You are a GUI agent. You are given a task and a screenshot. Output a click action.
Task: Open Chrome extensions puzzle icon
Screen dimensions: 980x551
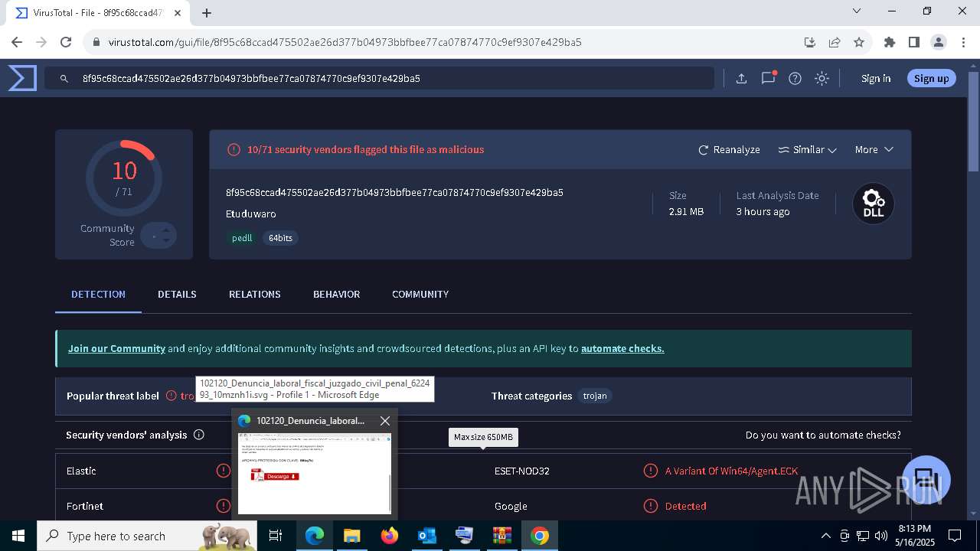pyautogui.click(x=889, y=42)
